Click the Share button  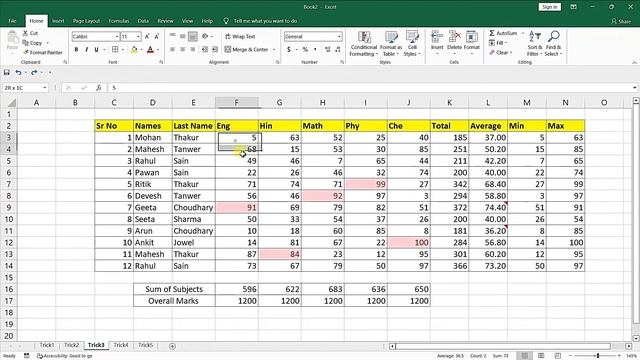(621, 21)
